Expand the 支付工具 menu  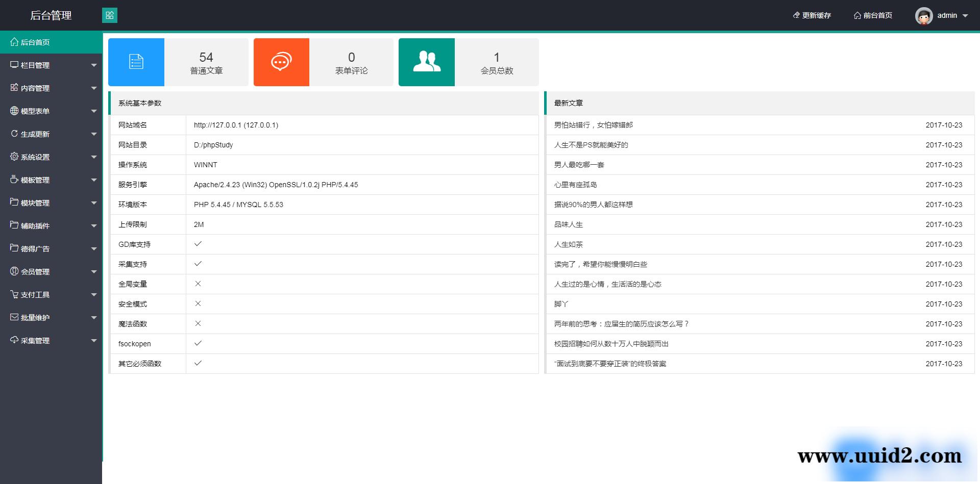coord(36,294)
